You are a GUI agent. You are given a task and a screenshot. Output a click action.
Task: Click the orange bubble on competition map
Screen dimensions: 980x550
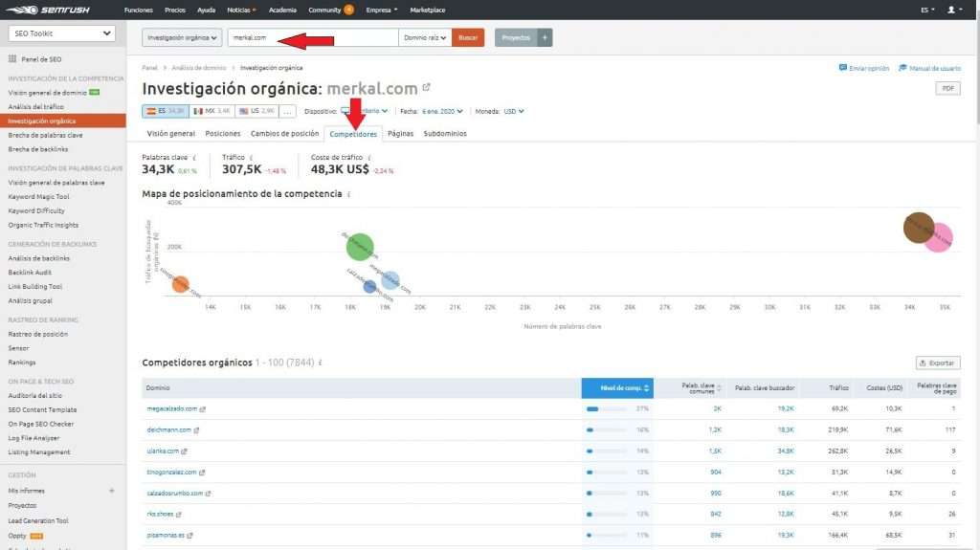(x=181, y=284)
